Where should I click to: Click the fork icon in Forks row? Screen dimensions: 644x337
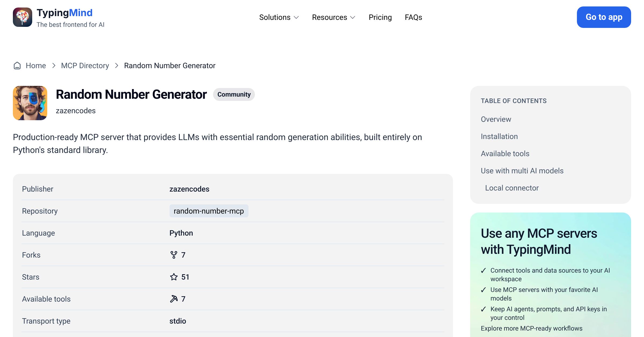click(174, 255)
